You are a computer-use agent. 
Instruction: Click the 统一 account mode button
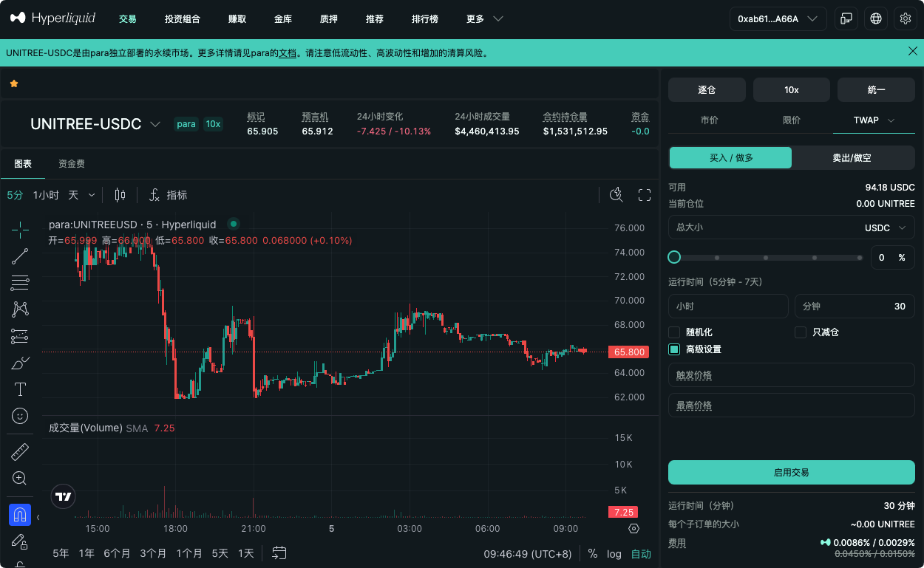[x=876, y=89]
